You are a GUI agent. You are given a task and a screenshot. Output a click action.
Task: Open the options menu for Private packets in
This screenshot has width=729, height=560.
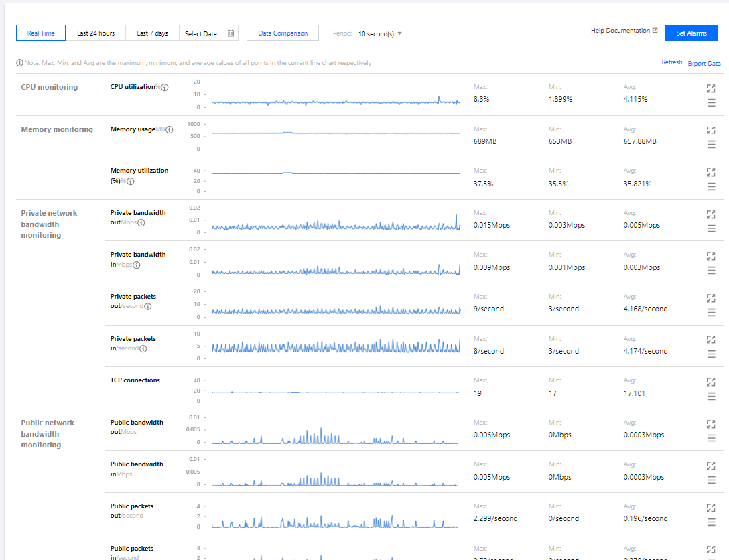711,354
